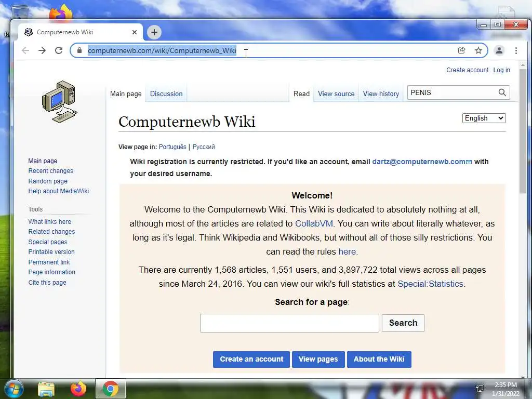Open the View history tab

381,94
